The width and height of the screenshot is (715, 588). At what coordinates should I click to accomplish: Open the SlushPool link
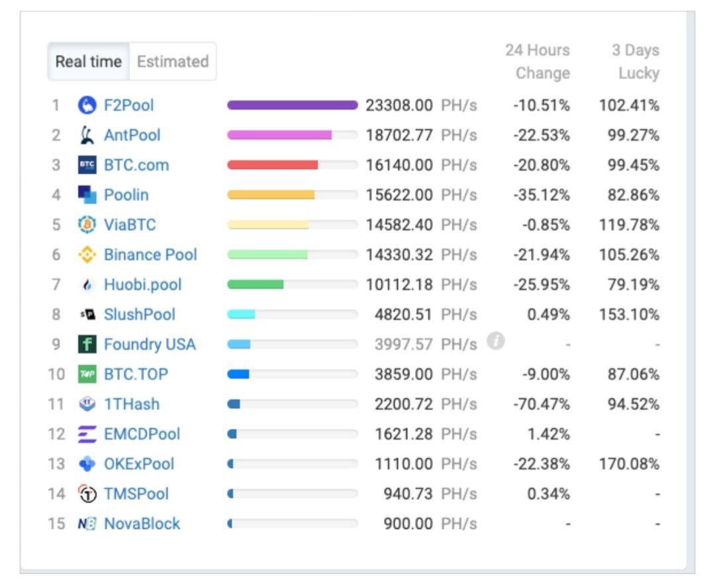point(140,315)
